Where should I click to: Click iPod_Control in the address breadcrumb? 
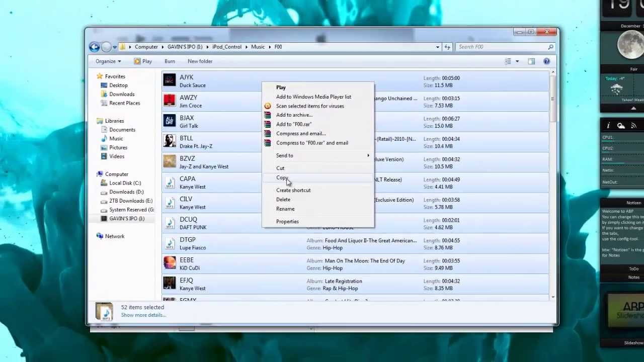pos(226,47)
